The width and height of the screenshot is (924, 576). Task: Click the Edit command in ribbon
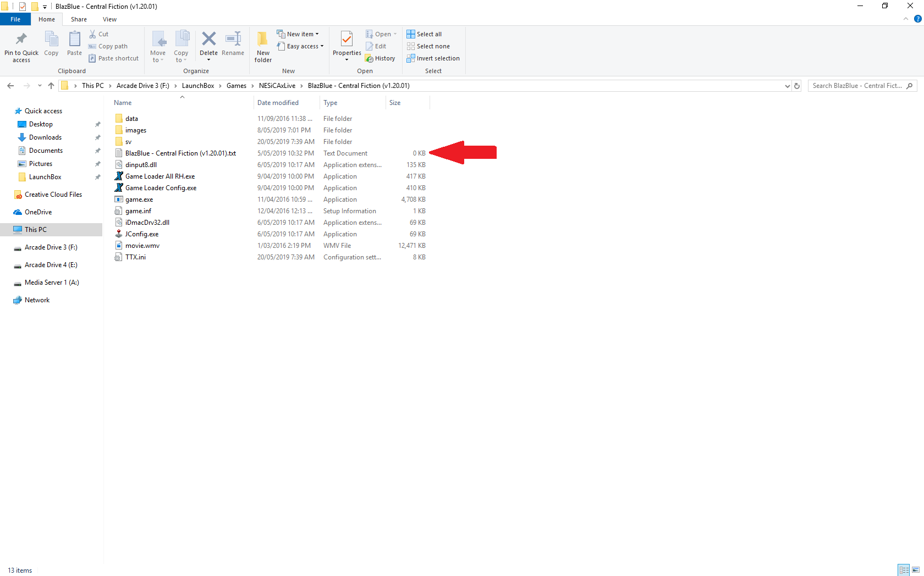[x=376, y=46]
